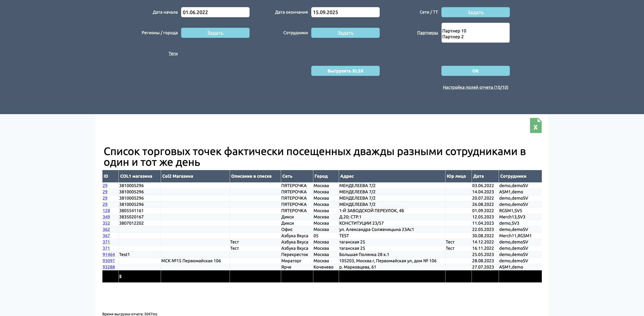The height and width of the screenshot is (316, 644).
Task: Open store ID 128 link
Action: coord(106,211)
